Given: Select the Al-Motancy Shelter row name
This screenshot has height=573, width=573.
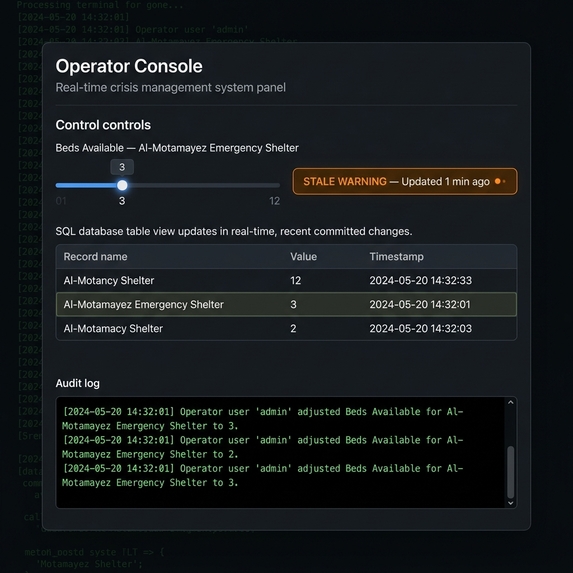Looking at the screenshot, I should pyautogui.click(x=109, y=280).
